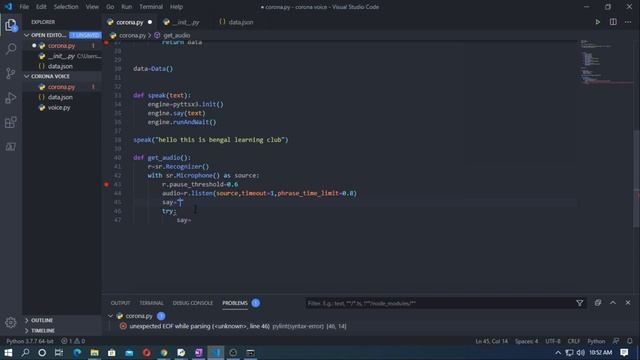640x360 pixels.
Task: Click the errors and warnings status indicator
Action: 73,341
